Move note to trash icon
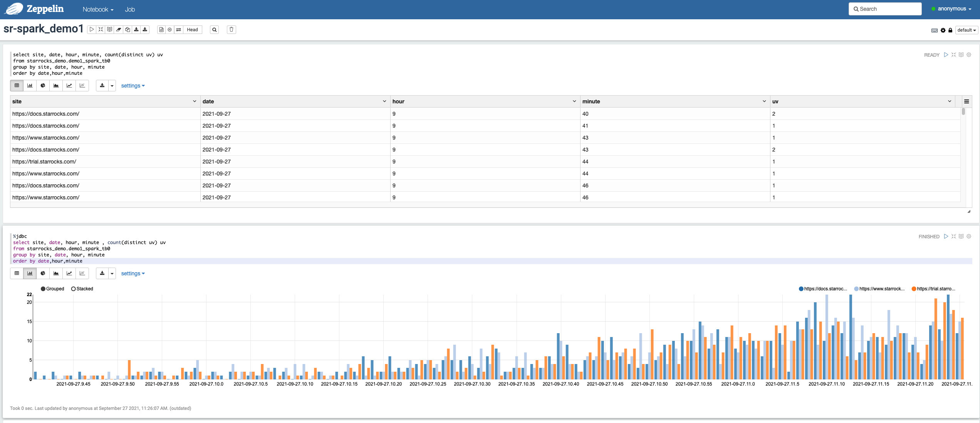 pos(231,30)
